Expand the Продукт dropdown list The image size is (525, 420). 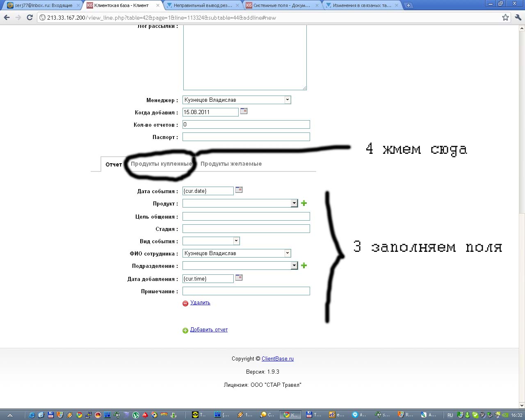click(x=294, y=203)
